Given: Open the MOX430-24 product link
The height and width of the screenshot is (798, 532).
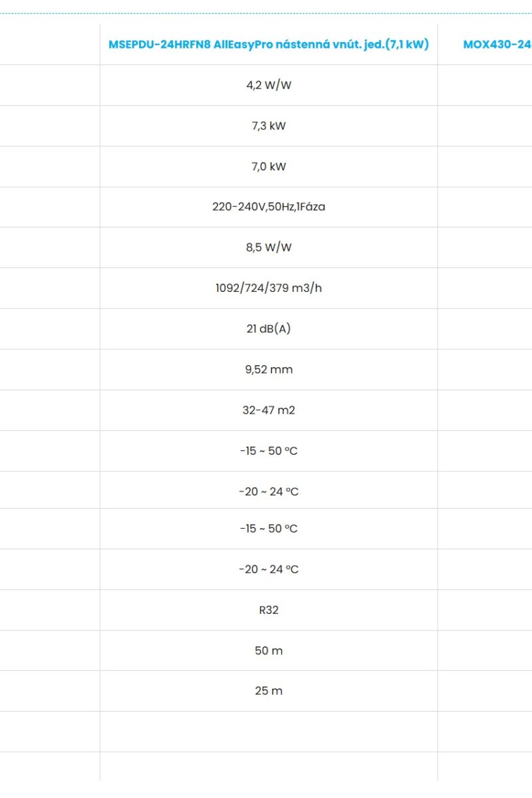Looking at the screenshot, I should coord(497,45).
